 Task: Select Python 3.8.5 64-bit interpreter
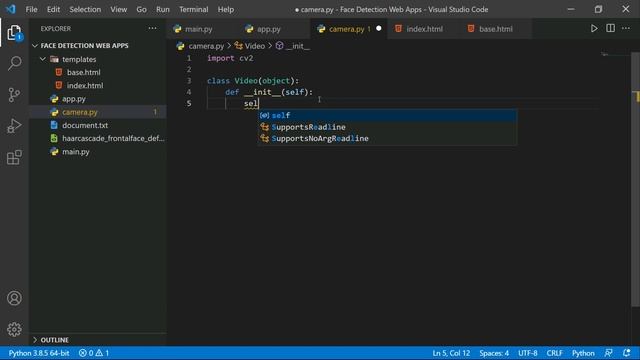tap(39, 353)
